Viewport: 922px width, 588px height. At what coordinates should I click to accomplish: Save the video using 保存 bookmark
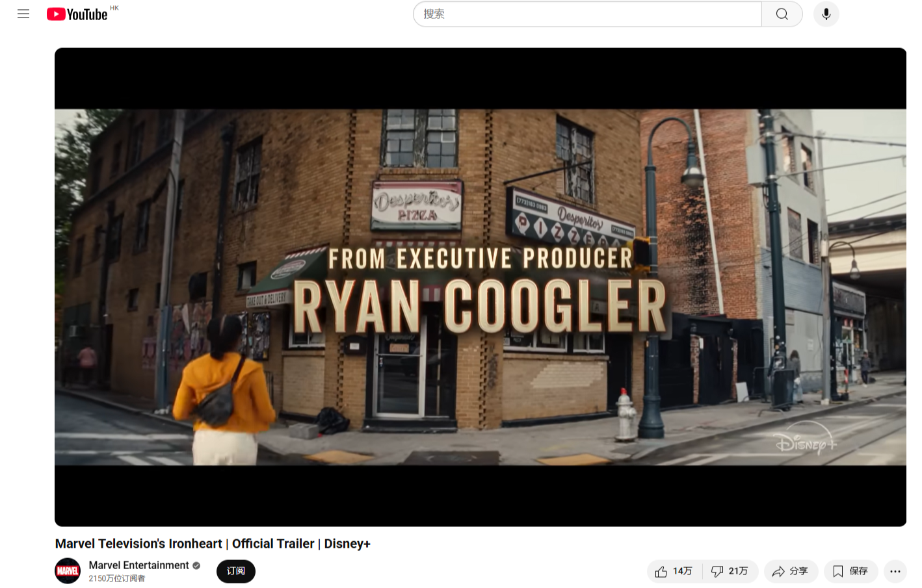(x=850, y=571)
